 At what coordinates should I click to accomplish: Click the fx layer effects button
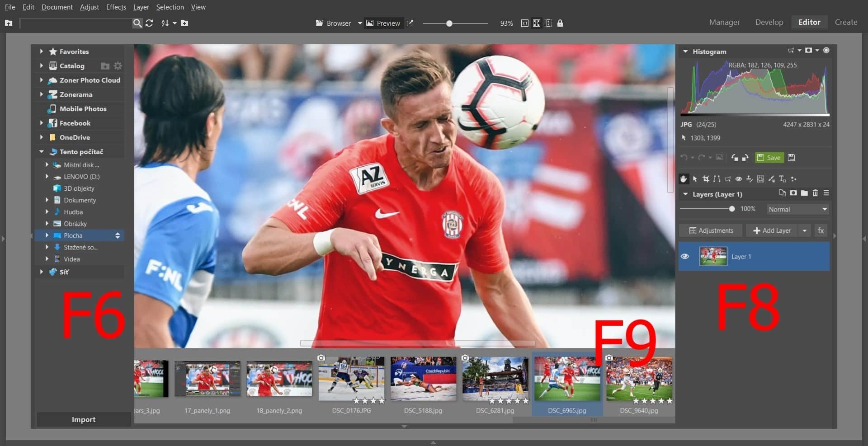pos(821,230)
